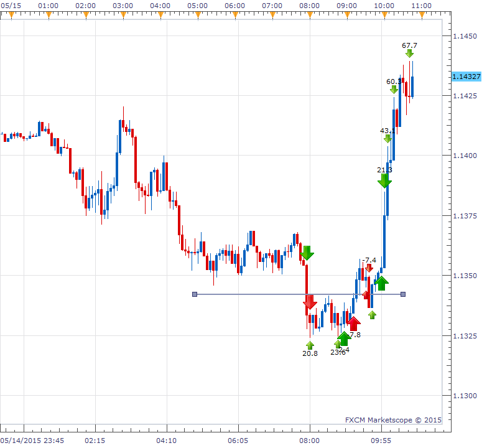Click the 05/14/2015 23:45 date label
This screenshot has height=448, width=487.
(x=32, y=441)
